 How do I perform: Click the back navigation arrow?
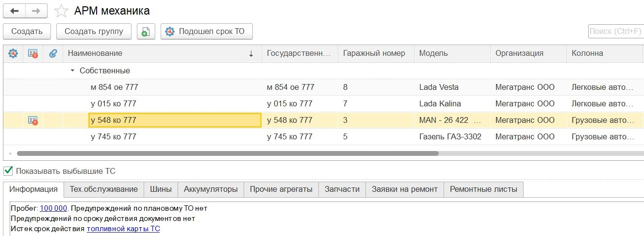click(14, 11)
